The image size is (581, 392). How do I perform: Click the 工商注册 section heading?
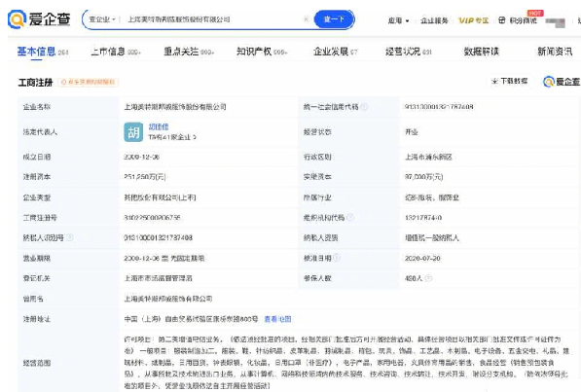pyautogui.click(x=36, y=82)
